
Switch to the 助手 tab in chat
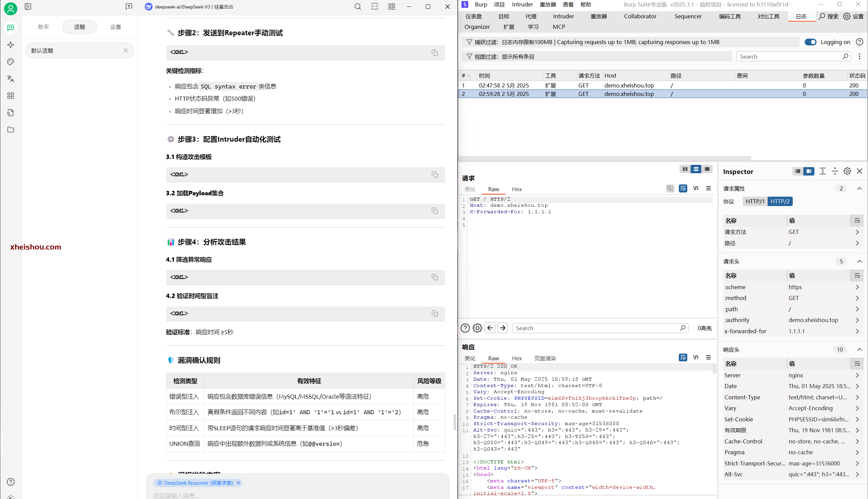pos(43,27)
